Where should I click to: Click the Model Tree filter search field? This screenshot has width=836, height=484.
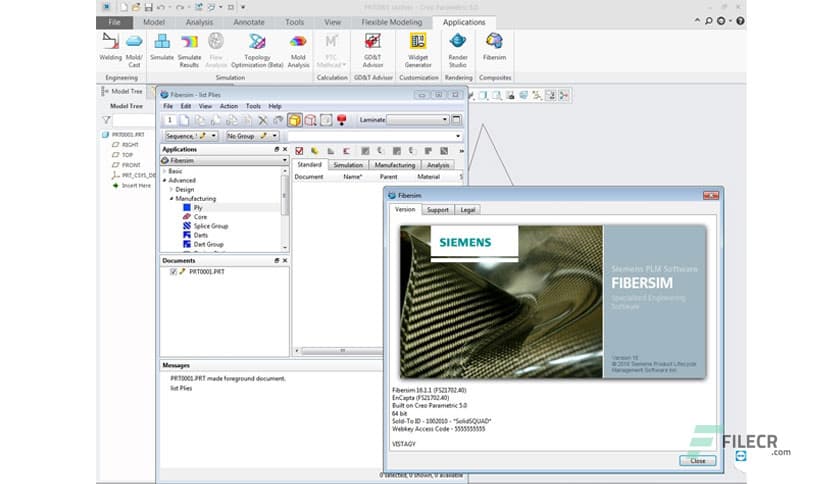[x=134, y=120]
